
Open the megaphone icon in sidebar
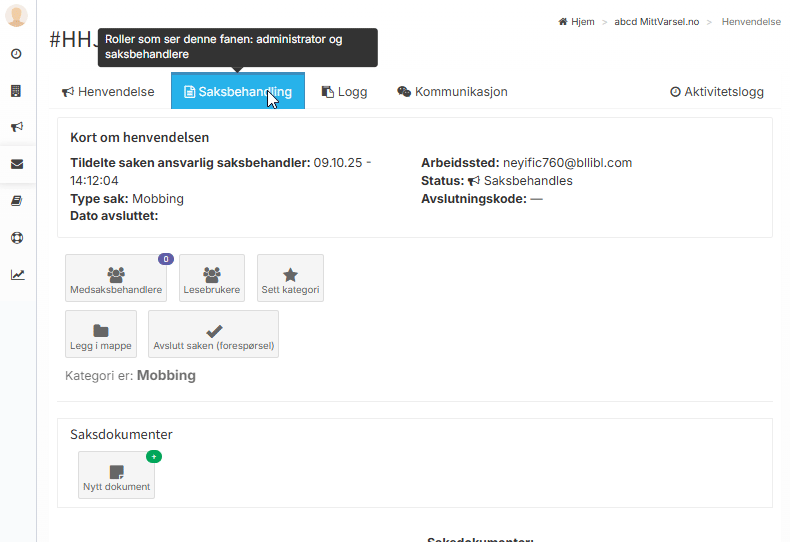click(x=17, y=127)
